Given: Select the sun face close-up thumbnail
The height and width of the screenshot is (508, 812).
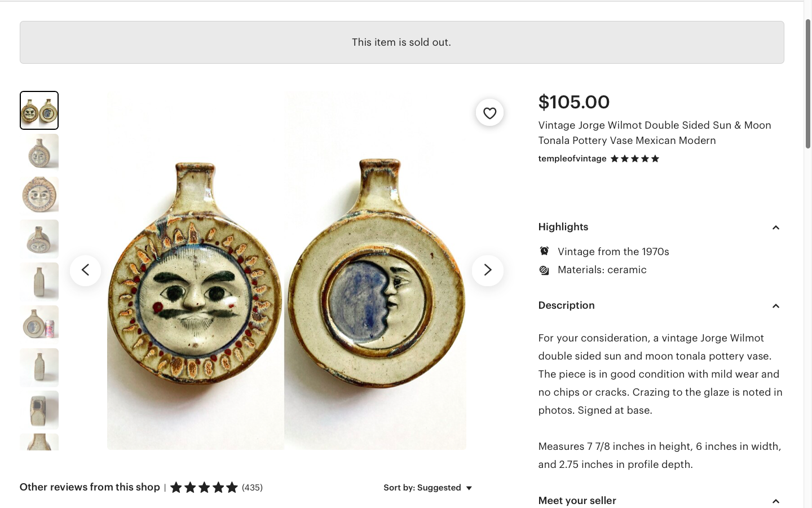Looking at the screenshot, I should (39, 195).
